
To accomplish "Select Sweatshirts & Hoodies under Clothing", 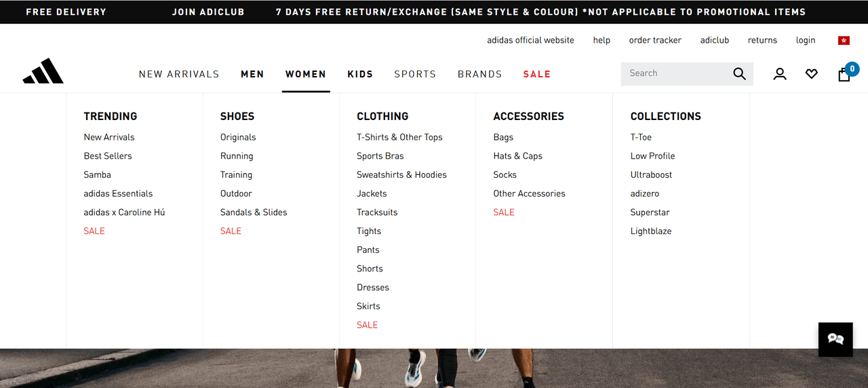I will [401, 175].
